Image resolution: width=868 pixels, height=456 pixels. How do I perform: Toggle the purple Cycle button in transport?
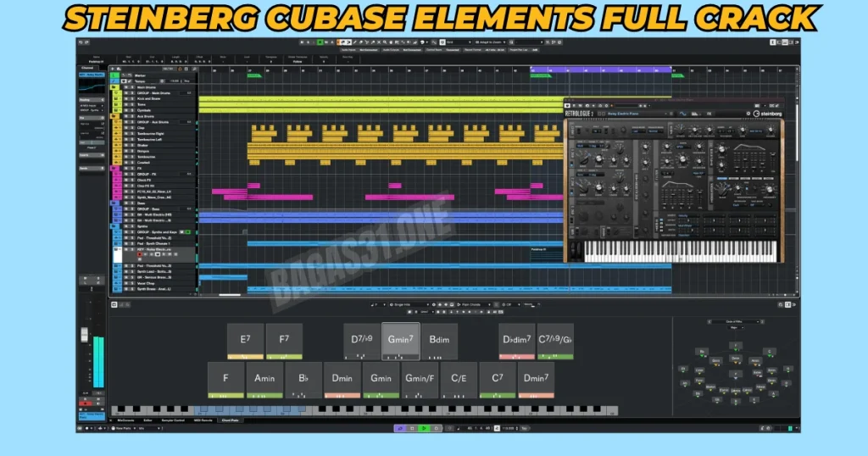[x=400, y=428]
